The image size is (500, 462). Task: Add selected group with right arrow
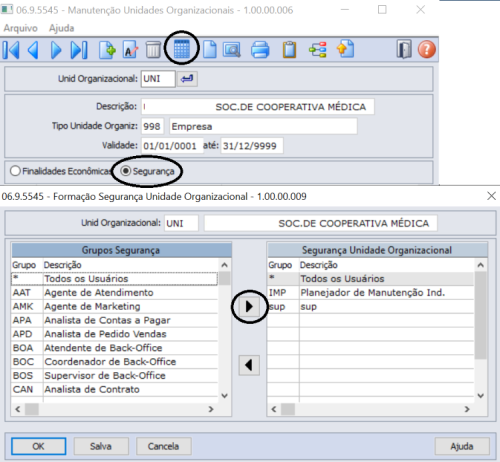tap(249, 307)
